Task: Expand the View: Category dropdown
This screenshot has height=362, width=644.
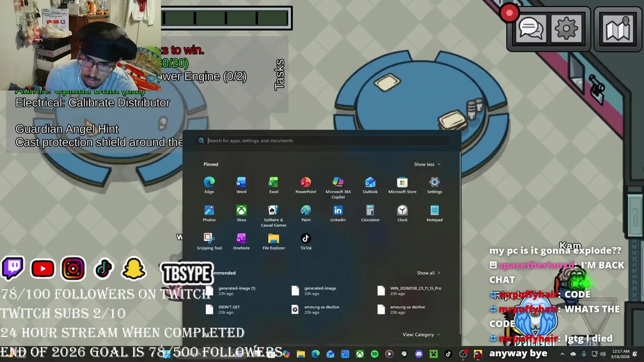Action: pos(421,334)
